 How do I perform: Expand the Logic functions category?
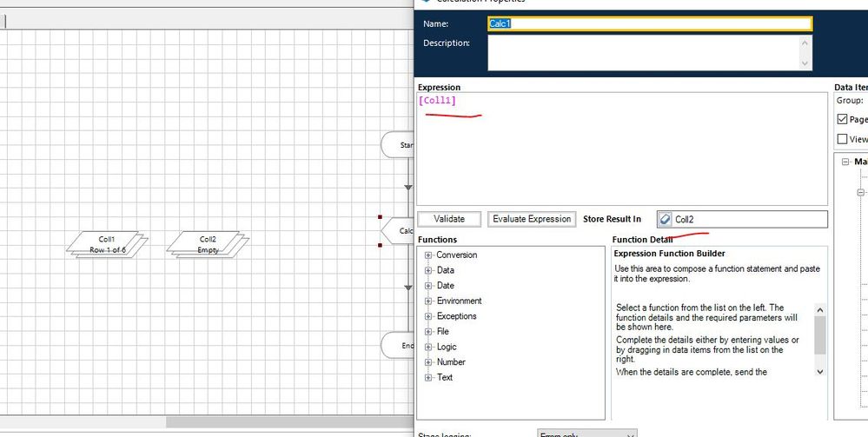point(429,347)
